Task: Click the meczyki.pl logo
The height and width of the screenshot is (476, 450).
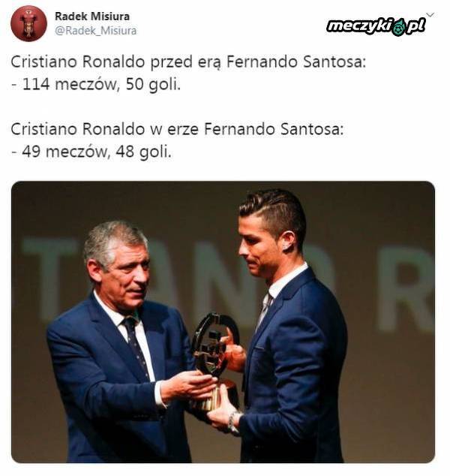Action: 376,27
